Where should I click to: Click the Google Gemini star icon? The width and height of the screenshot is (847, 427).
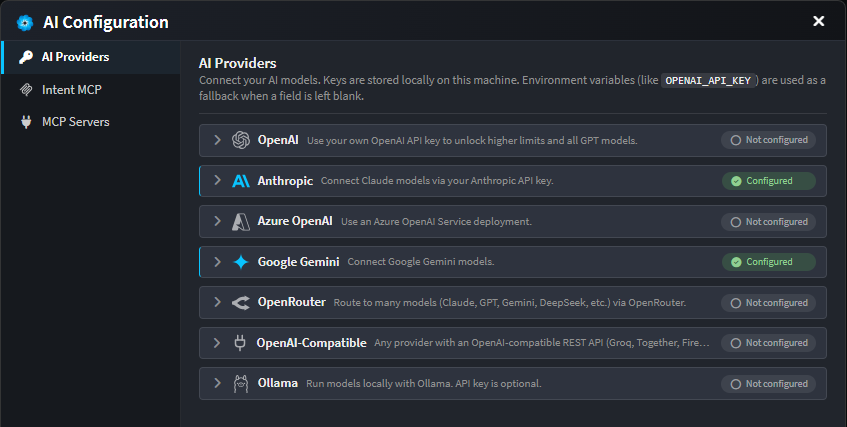click(241, 262)
